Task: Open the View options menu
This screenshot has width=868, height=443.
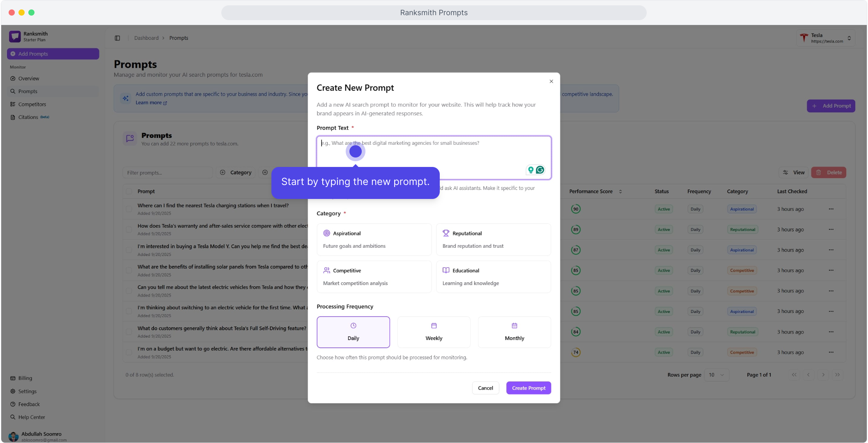Action: click(x=794, y=173)
